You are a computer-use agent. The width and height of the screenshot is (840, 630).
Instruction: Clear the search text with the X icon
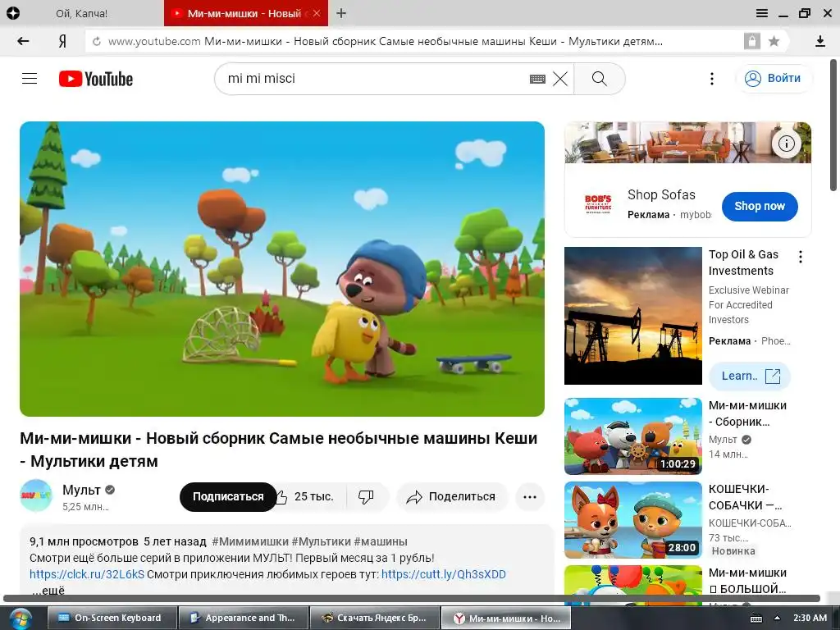point(560,79)
